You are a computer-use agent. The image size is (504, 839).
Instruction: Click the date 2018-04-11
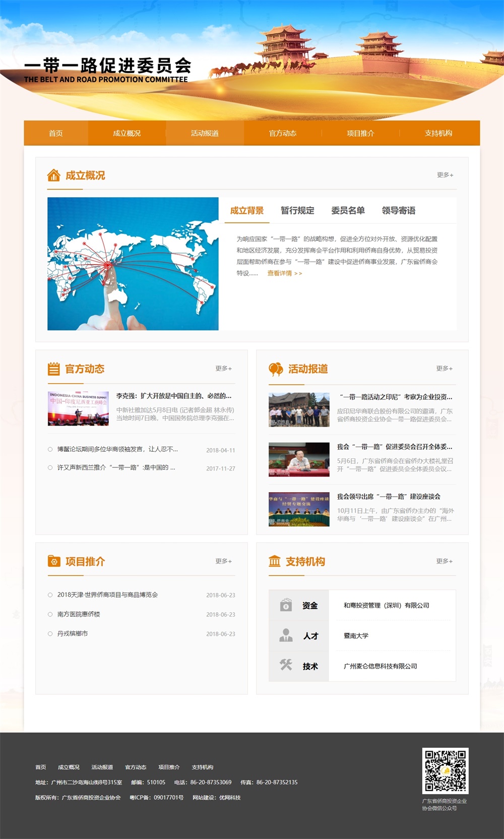point(221,450)
